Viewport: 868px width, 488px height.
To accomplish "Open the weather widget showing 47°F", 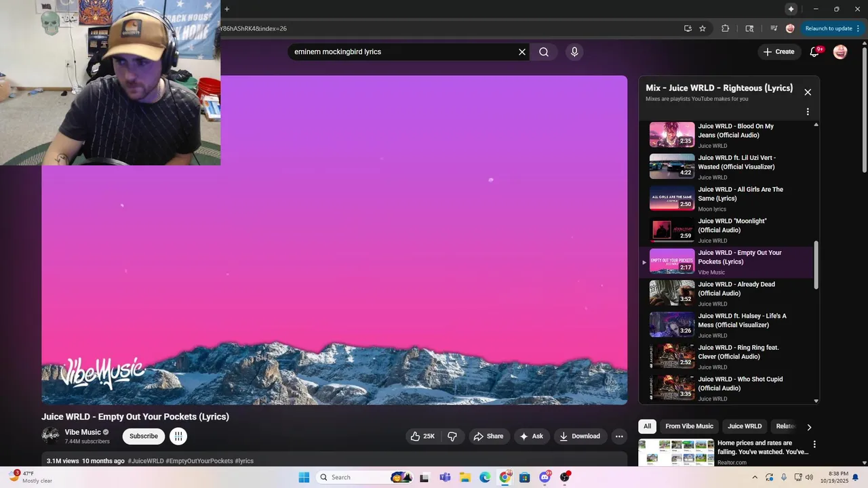I will coord(31,477).
